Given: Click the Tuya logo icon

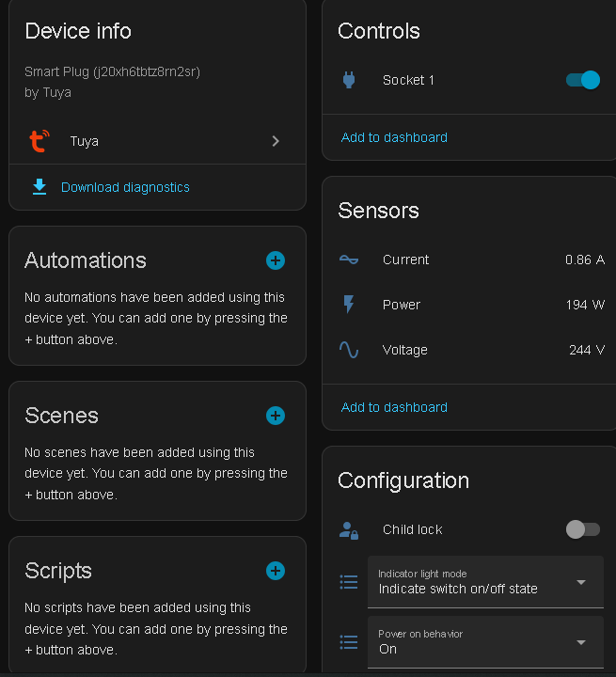Looking at the screenshot, I should (39, 141).
